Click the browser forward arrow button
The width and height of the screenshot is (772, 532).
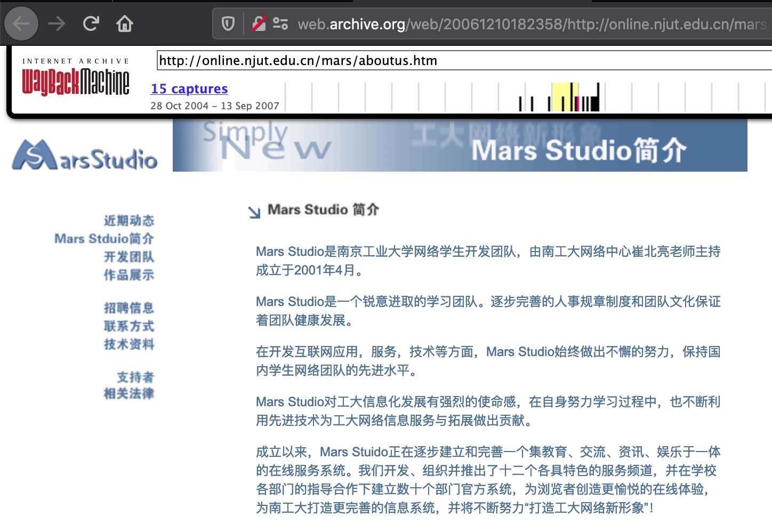point(56,24)
